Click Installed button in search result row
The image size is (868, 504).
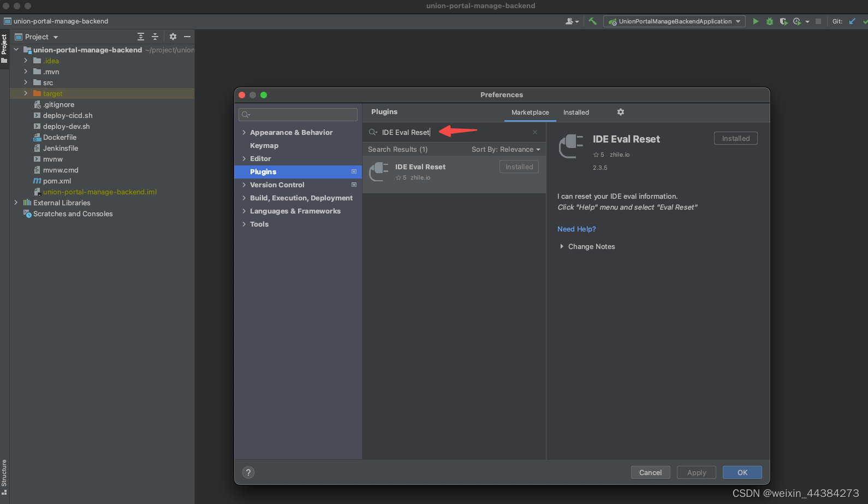pos(519,167)
